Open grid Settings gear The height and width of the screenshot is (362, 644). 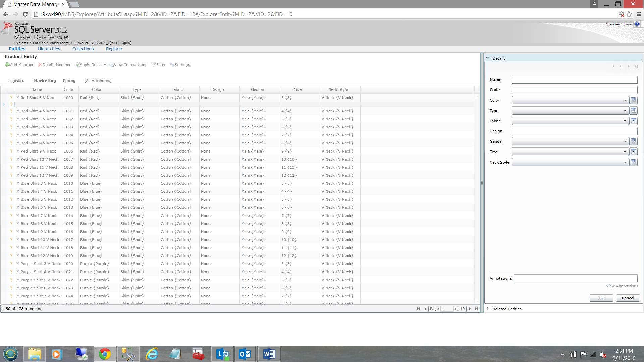(172, 65)
